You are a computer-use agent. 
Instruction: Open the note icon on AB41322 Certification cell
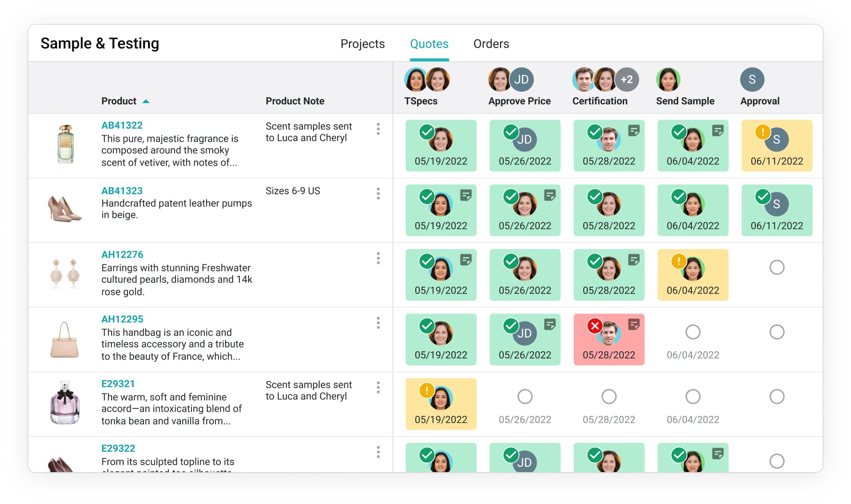pos(634,131)
